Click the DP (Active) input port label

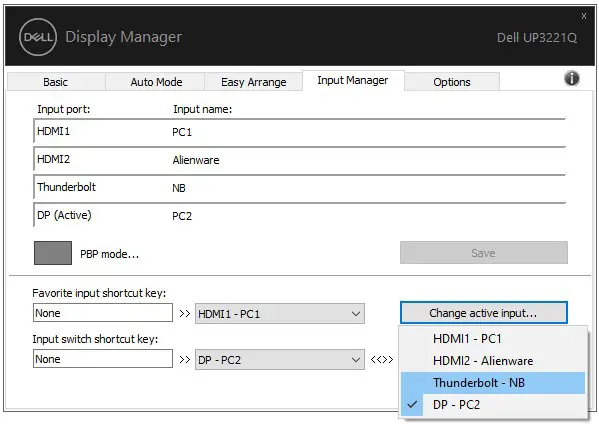click(64, 215)
